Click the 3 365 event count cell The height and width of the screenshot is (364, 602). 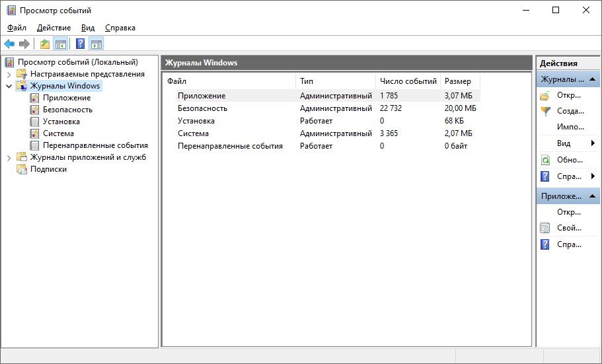pos(389,133)
